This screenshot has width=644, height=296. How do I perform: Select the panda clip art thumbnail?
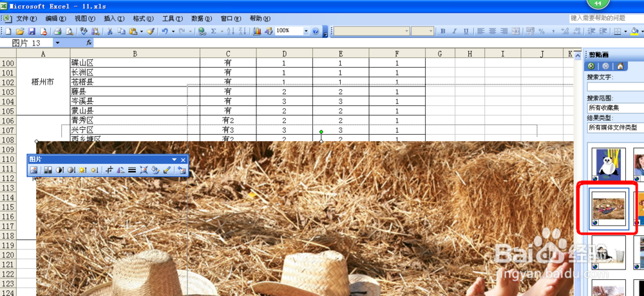point(609,164)
